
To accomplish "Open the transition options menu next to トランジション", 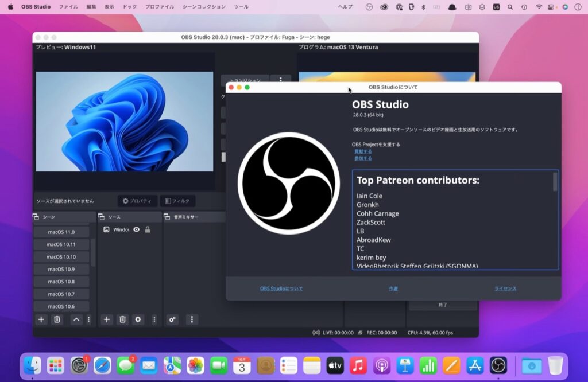I will click(281, 80).
